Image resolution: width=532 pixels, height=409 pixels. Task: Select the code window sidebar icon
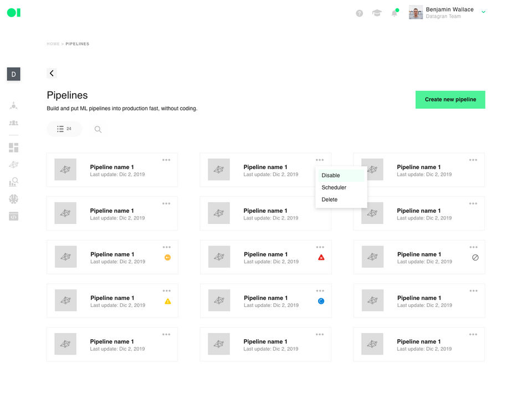pyautogui.click(x=14, y=216)
